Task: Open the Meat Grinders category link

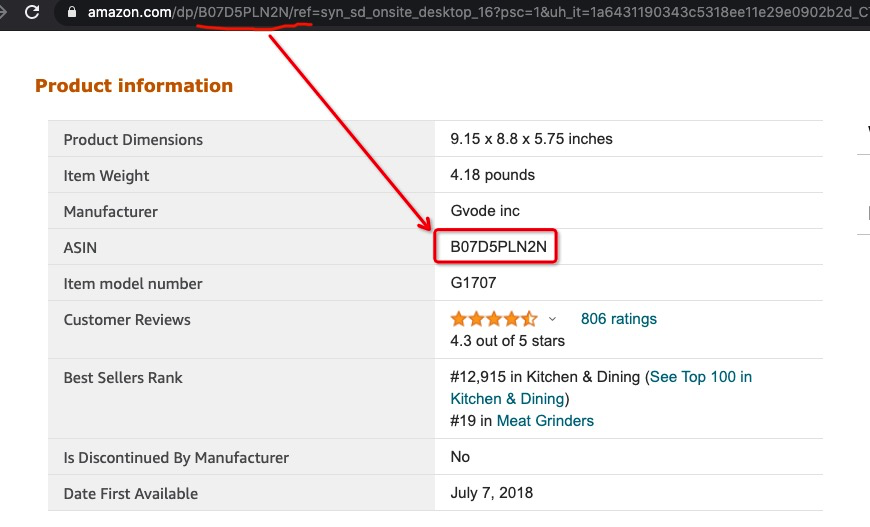Action: 545,421
